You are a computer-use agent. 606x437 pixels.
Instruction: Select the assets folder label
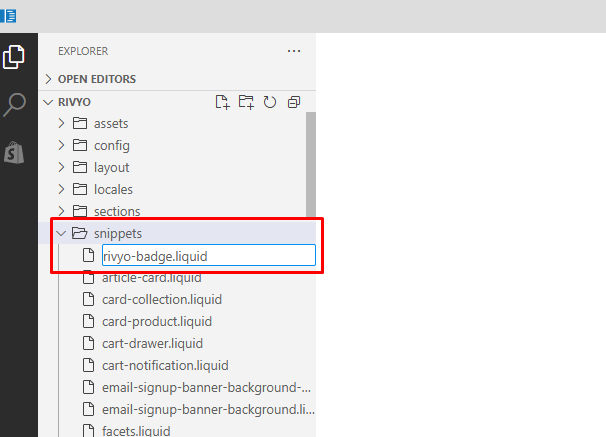click(x=111, y=124)
